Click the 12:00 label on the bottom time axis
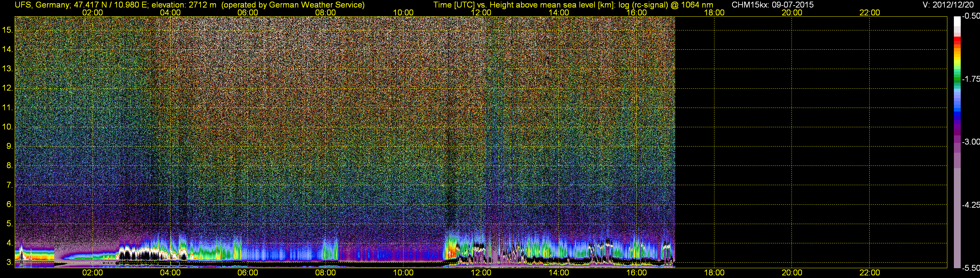Screen dimensions: 980x278 click(481, 273)
